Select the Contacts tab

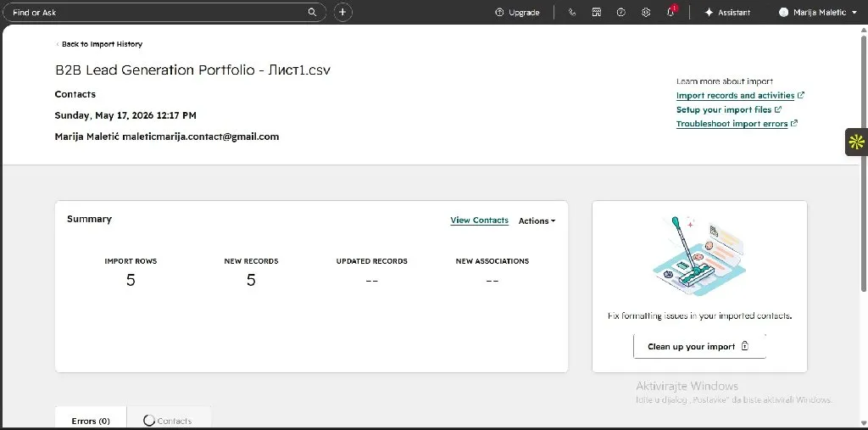point(169,421)
